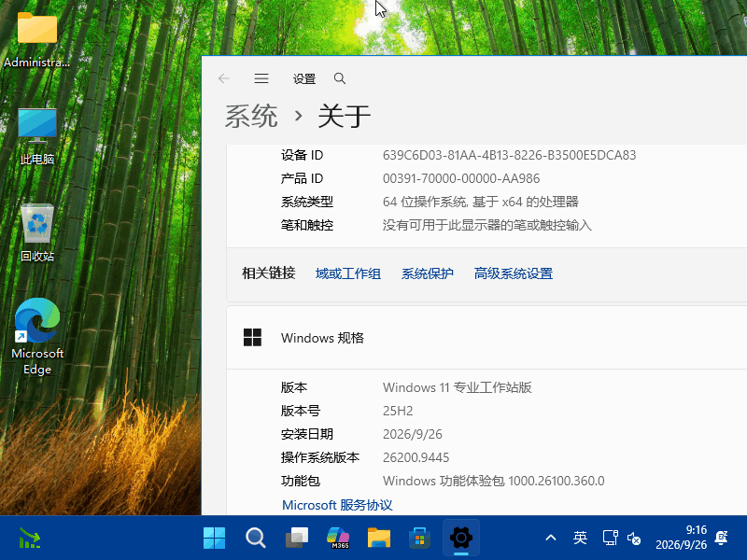Click the 功能包 label
Screen dimensions: 747x560
coord(301,481)
